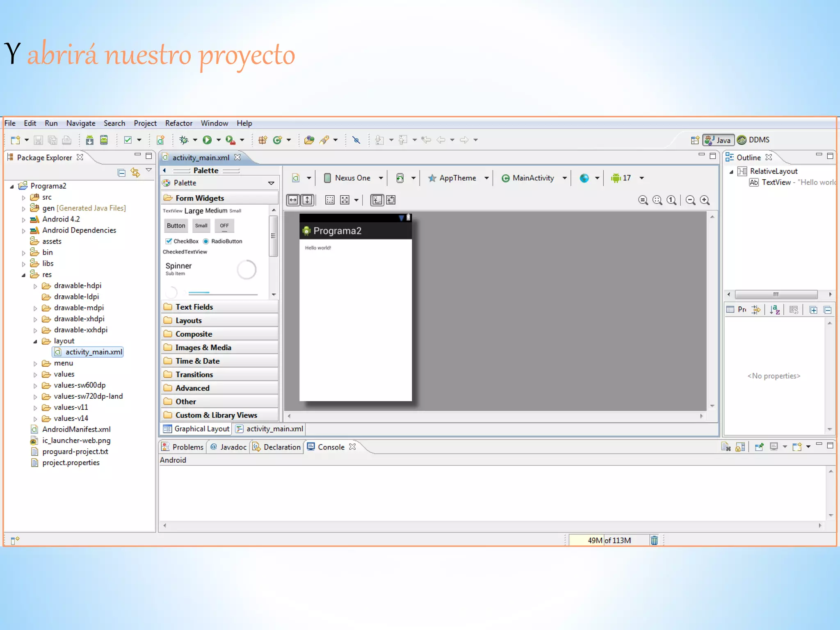This screenshot has height=630, width=840.
Task: Open the AppTheme theme dropdown
Action: (x=458, y=178)
